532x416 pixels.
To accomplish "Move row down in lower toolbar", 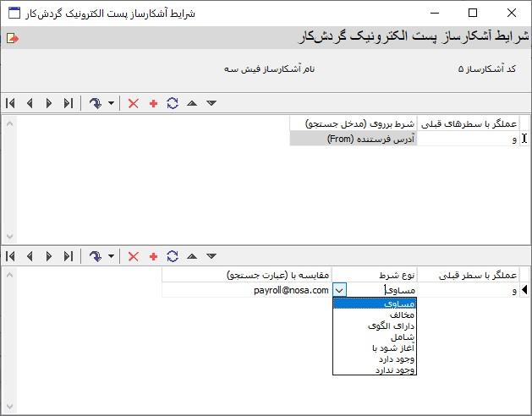I will pos(211,256).
